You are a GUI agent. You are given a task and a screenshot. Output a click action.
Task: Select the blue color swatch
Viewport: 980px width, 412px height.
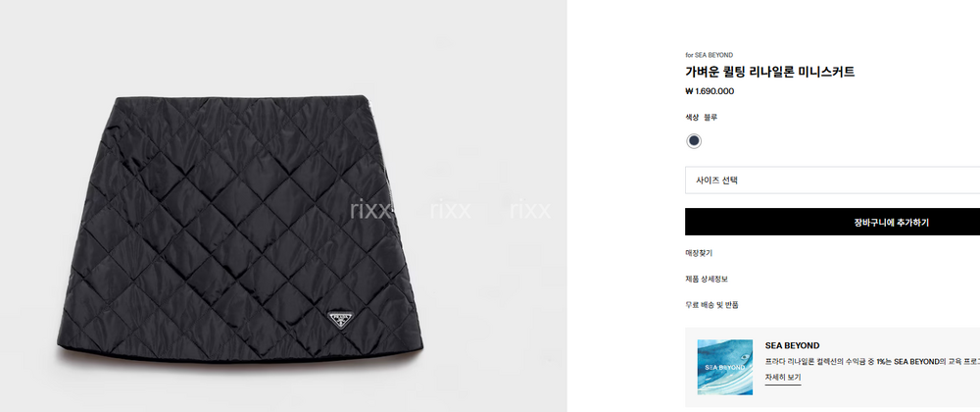(x=693, y=140)
